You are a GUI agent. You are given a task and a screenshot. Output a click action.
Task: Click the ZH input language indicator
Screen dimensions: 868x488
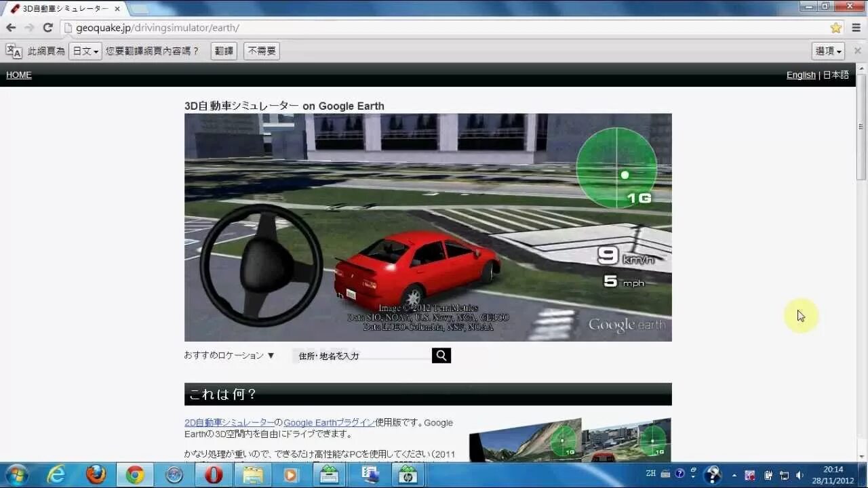(x=651, y=474)
